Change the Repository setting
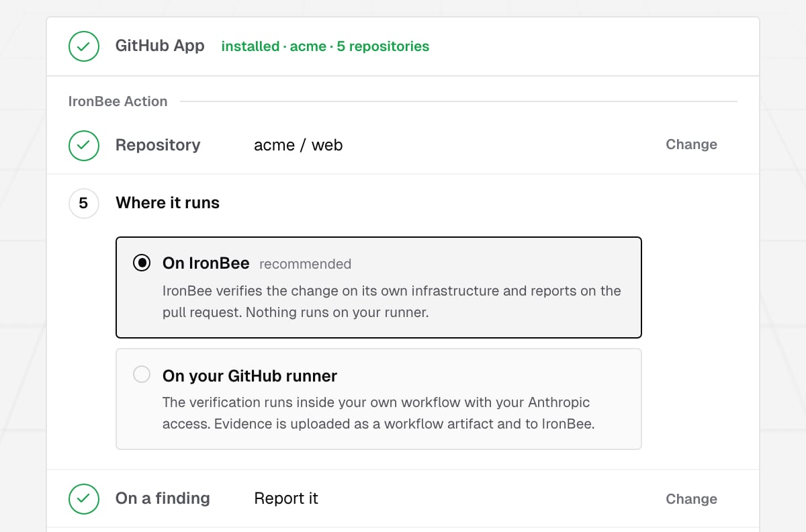 point(691,144)
